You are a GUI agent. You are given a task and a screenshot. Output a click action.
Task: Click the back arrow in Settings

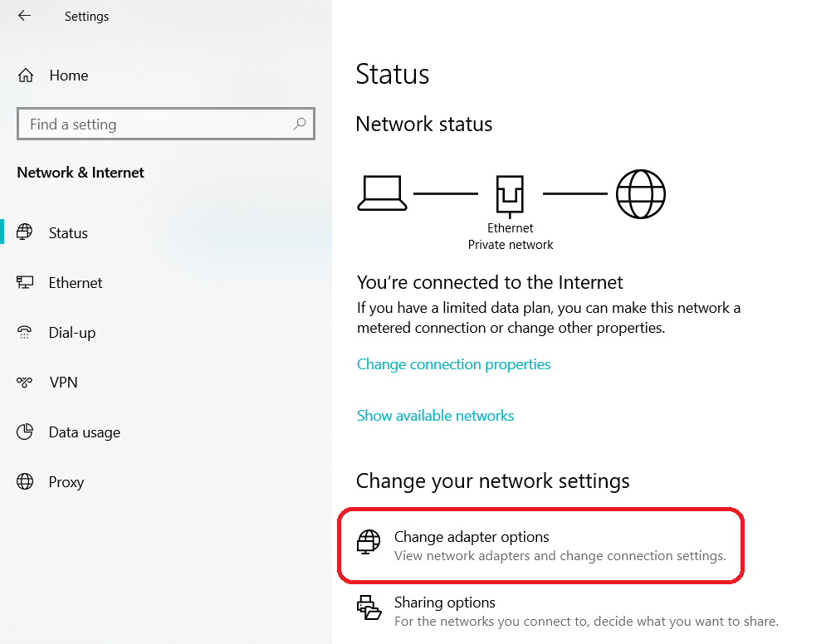(x=24, y=16)
